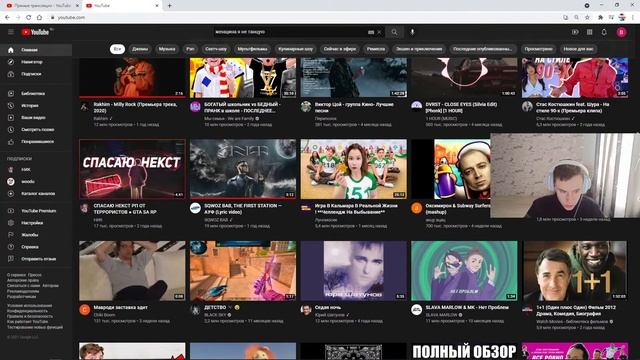This screenshot has width=640, height=360.
Task: Switch to the first browser tab
Action: pos(42,6)
